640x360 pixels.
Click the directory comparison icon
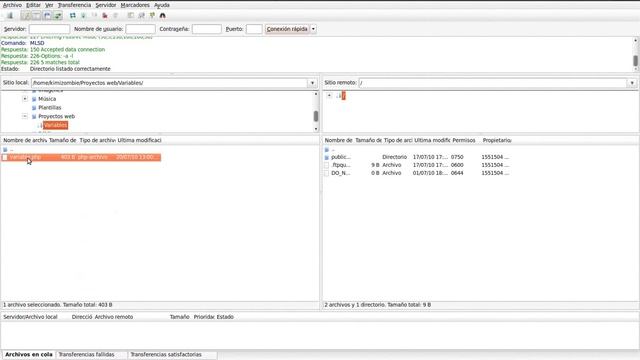(141, 16)
